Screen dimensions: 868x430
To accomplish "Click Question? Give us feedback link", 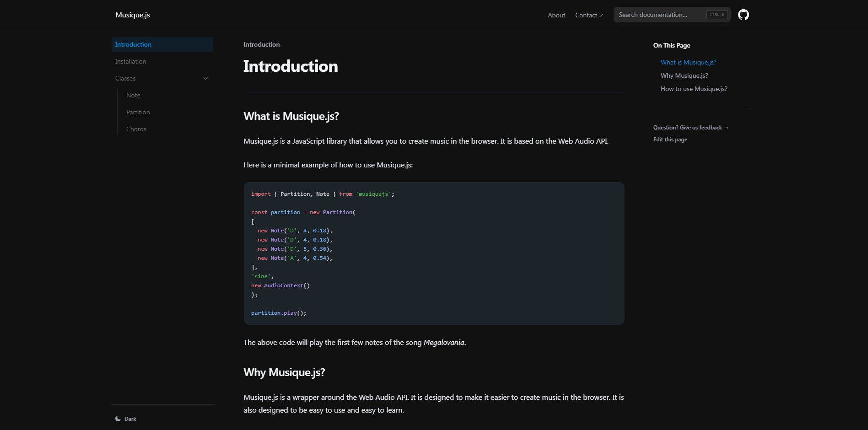I will coord(690,128).
